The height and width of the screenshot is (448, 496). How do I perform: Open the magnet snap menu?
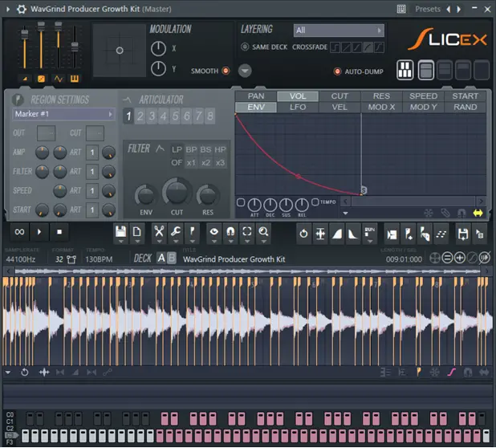230,234
